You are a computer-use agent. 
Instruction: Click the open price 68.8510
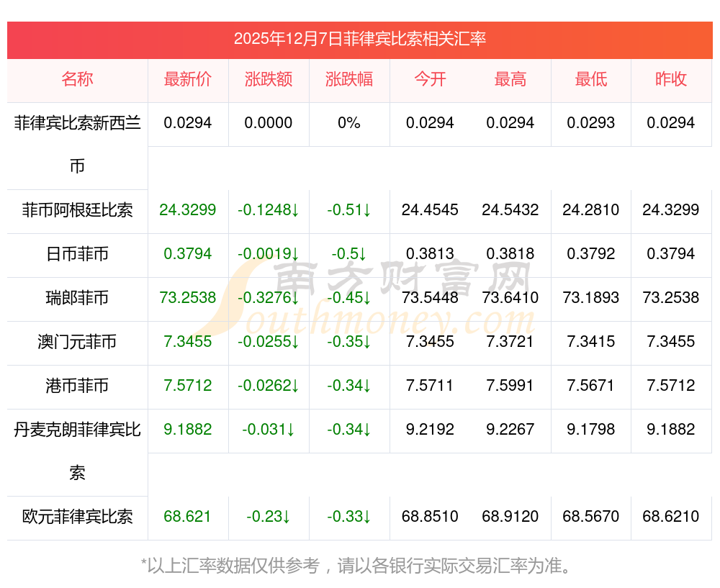(x=430, y=517)
